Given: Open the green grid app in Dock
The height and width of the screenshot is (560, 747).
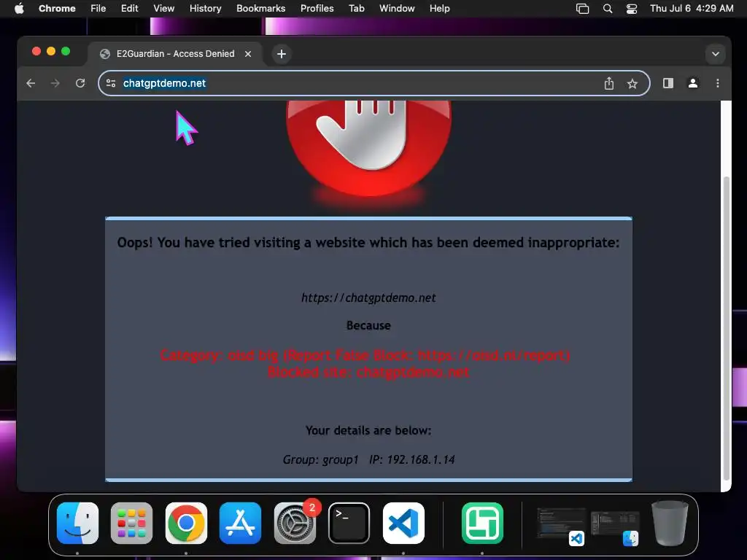Looking at the screenshot, I should pyautogui.click(x=482, y=523).
